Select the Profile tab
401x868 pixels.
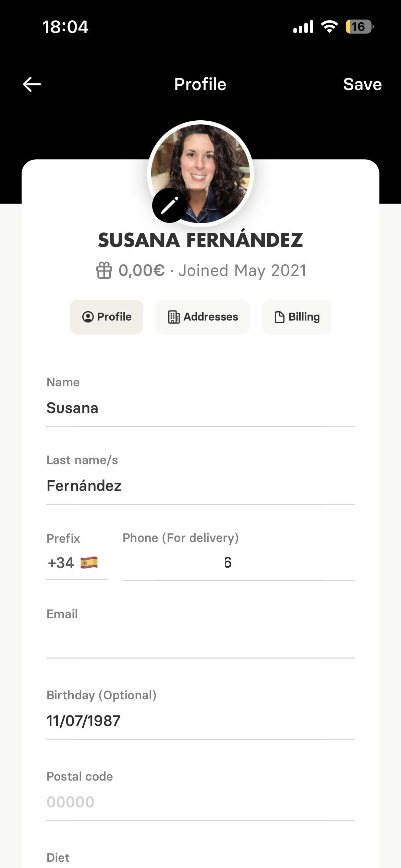[x=107, y=317]
